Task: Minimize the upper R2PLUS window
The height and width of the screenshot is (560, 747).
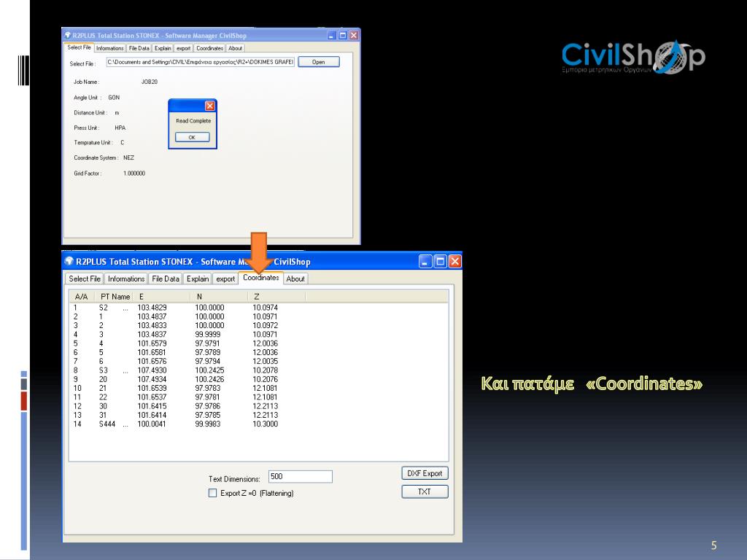Action: (x=332, y=35)
